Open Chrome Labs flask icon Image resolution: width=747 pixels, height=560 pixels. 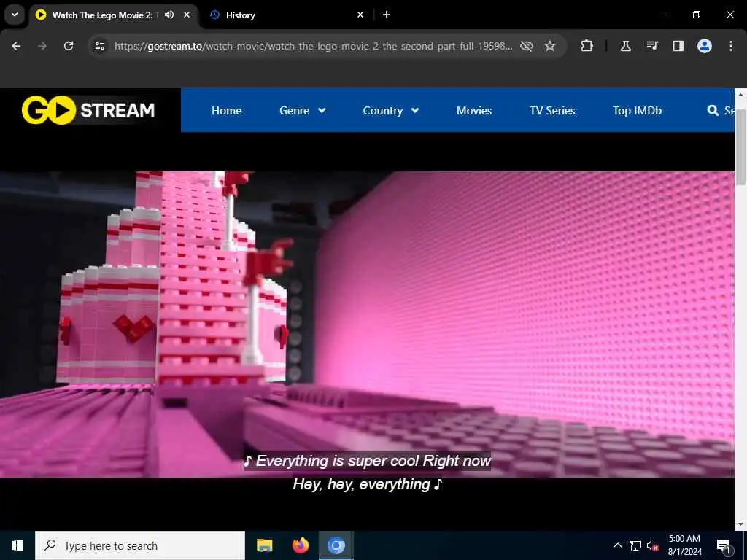625,46
